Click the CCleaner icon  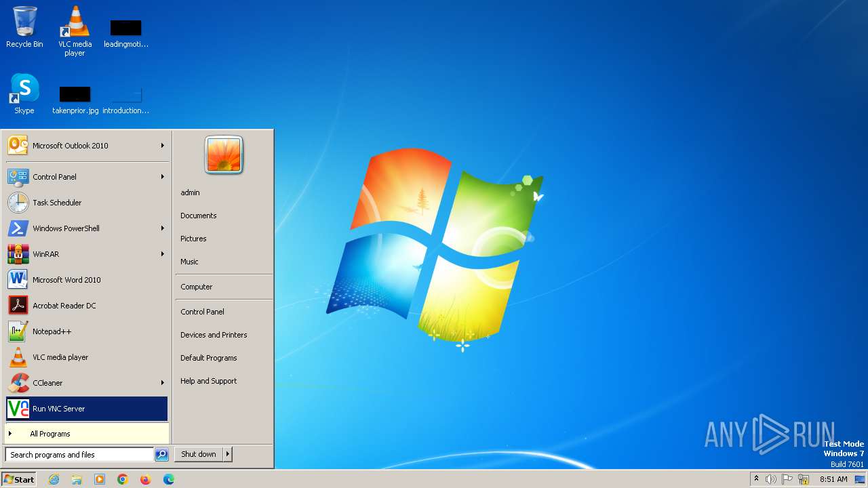tap(18, 382)
